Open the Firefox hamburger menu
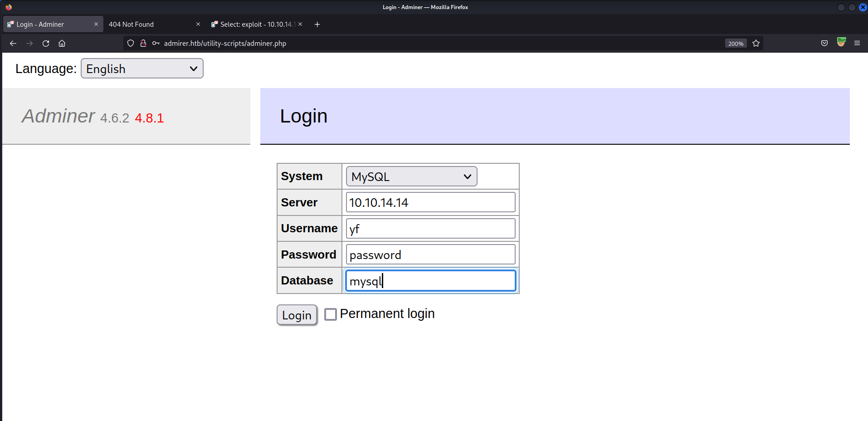This screenshot has height=421, width=868. point(857,43)
